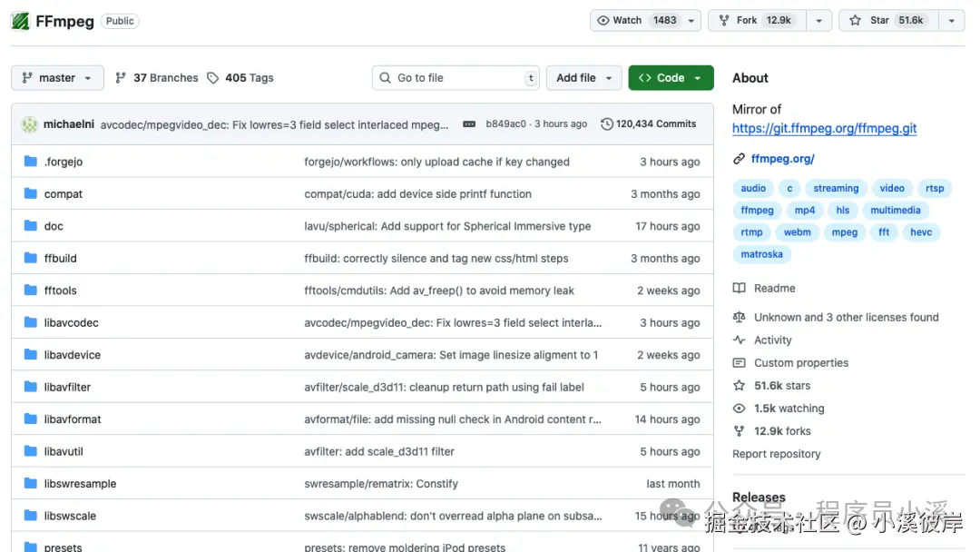Open the 37 Branches link

coord(157,77)
